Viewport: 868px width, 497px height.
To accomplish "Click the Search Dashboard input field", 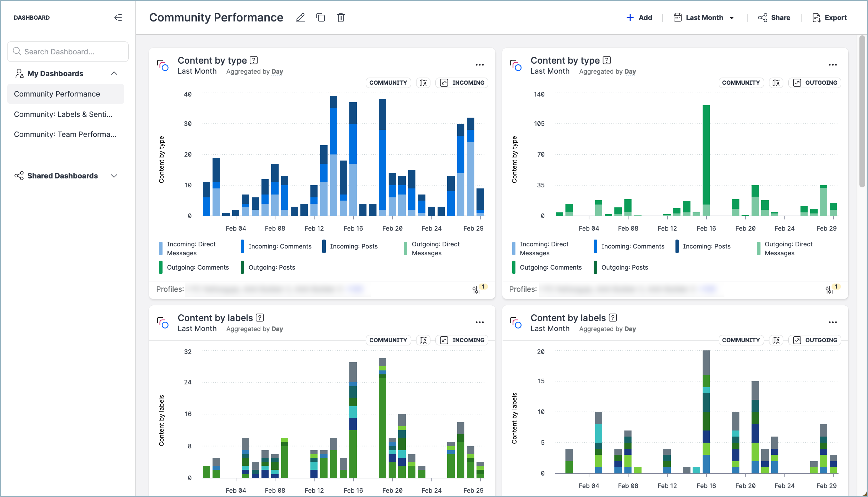I will 68,51.
